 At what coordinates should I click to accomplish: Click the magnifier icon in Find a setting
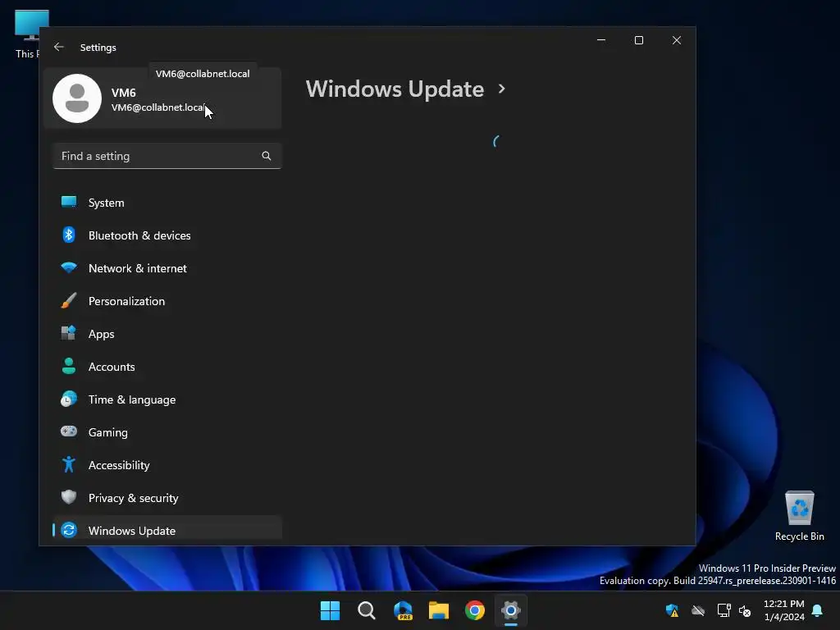pyautogui.click(x=267, y=156)
